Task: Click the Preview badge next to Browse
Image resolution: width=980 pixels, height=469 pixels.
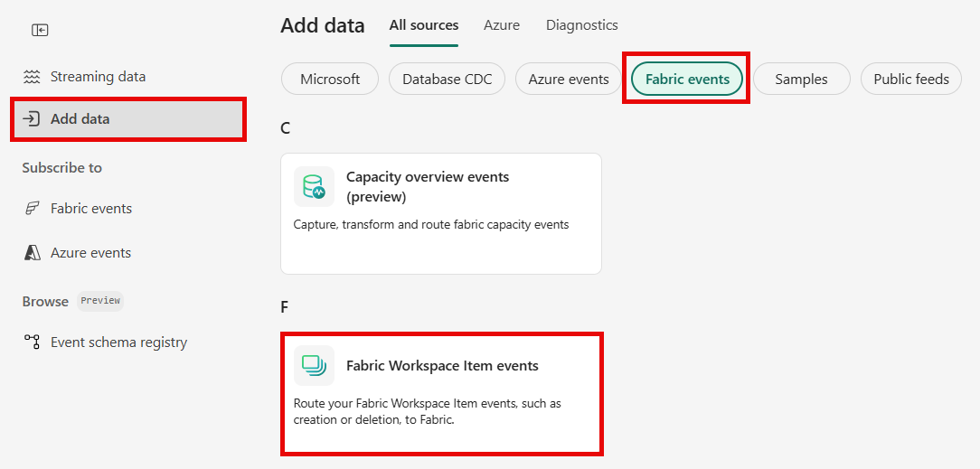Action: [100, 301]
